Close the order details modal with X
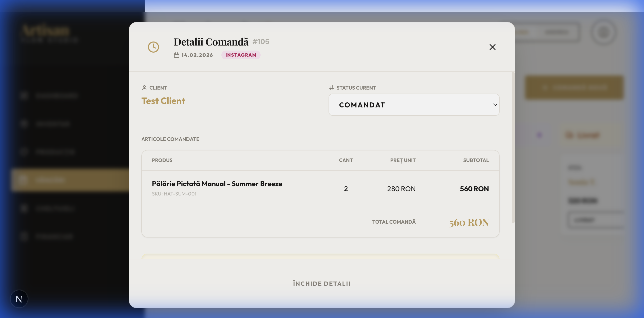 492,47
